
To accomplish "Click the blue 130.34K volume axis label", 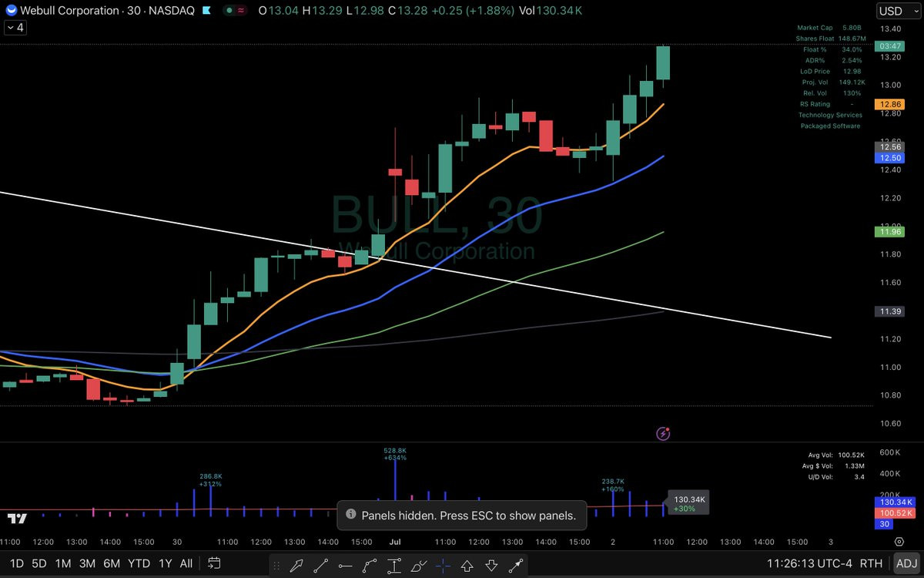I will point(894,502).
